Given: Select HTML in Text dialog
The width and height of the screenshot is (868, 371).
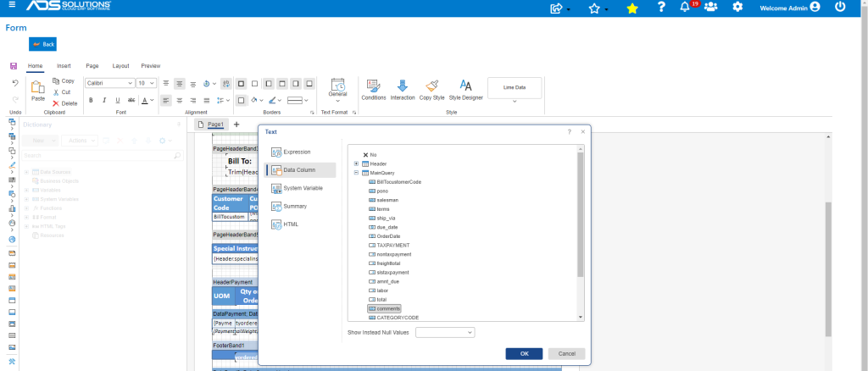Looking at the screenshot, I should click(301, 224).
